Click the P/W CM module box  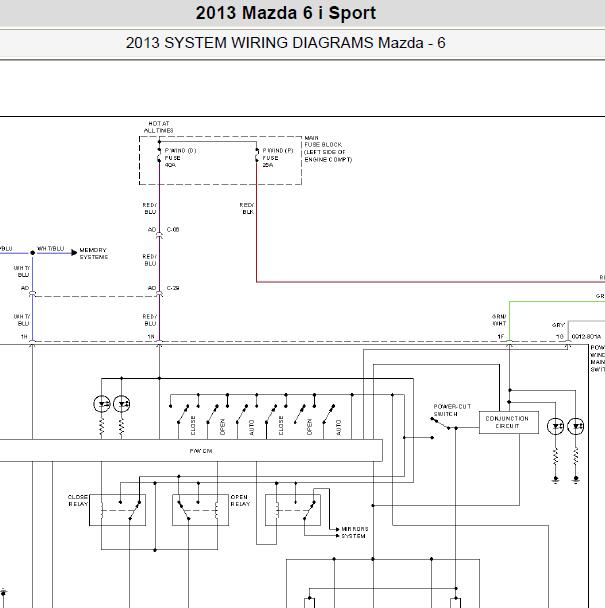pos(191,451)
